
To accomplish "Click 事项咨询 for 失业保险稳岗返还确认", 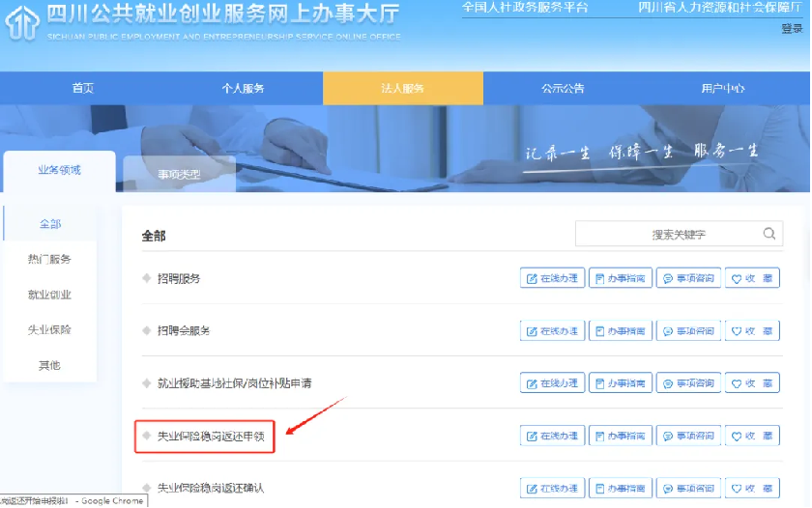I will click(x=688, y=489).
